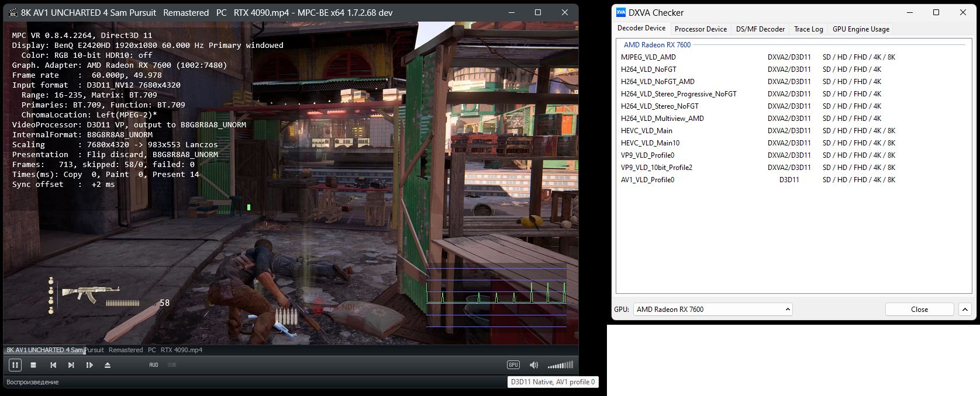The height and width of the screenshot is (396, 980).
Task: Skip to next file in MPC-BE
Action: (71, 365)
